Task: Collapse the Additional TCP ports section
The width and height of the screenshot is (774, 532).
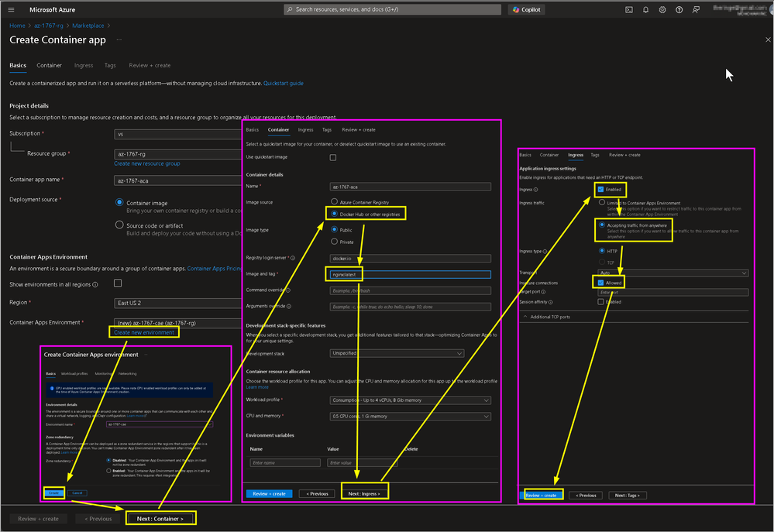Action: click(550, 317)
